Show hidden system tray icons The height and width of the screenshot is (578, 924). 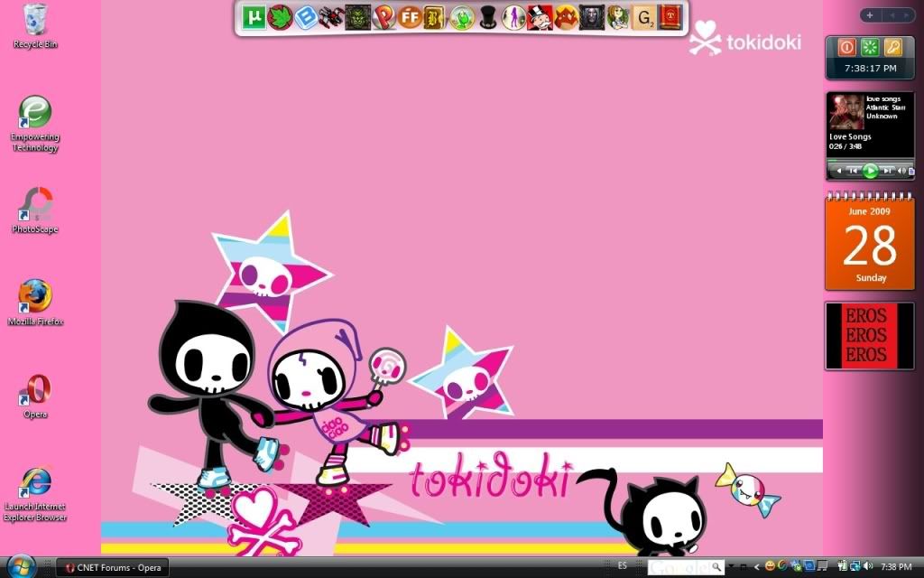pos(757,567)
